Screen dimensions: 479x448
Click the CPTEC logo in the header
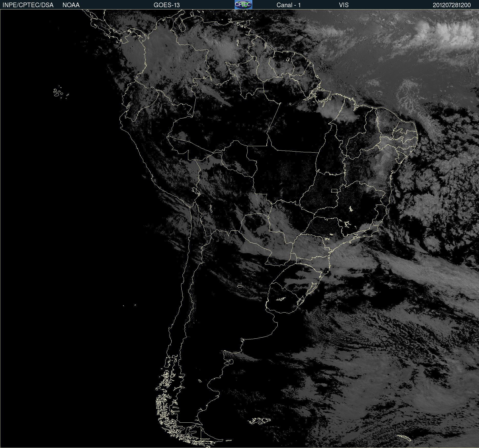(243, 5)
